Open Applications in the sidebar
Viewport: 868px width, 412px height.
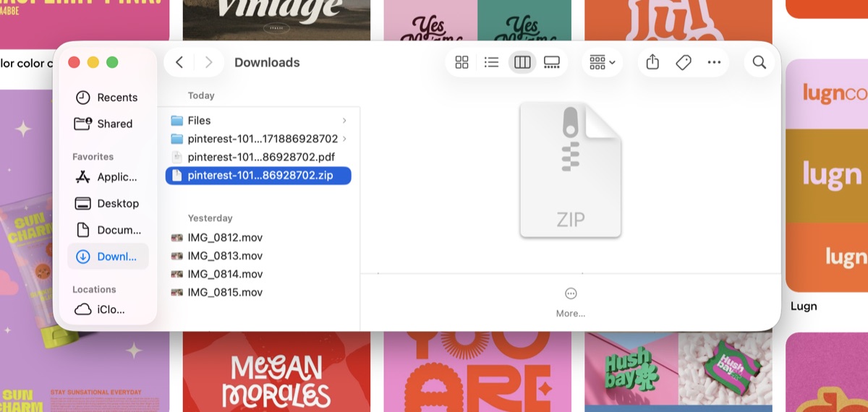coord(109,177)
